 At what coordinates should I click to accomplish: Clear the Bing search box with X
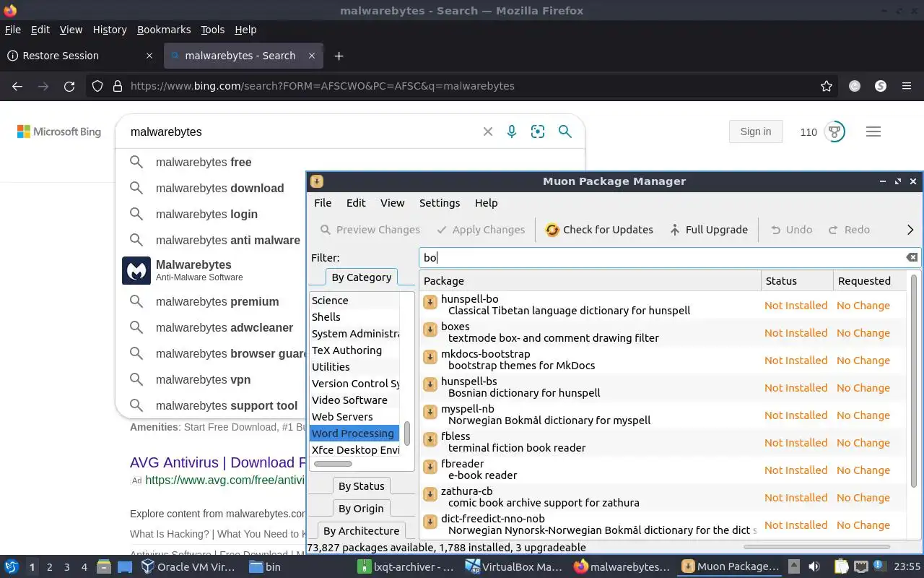(488, 131)
